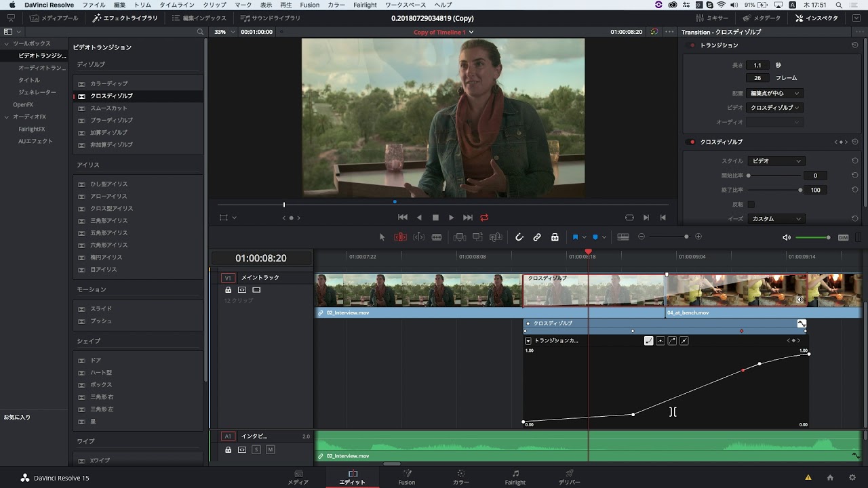
Task: Open project settings gear icon
Action: (x=852, y=478)
